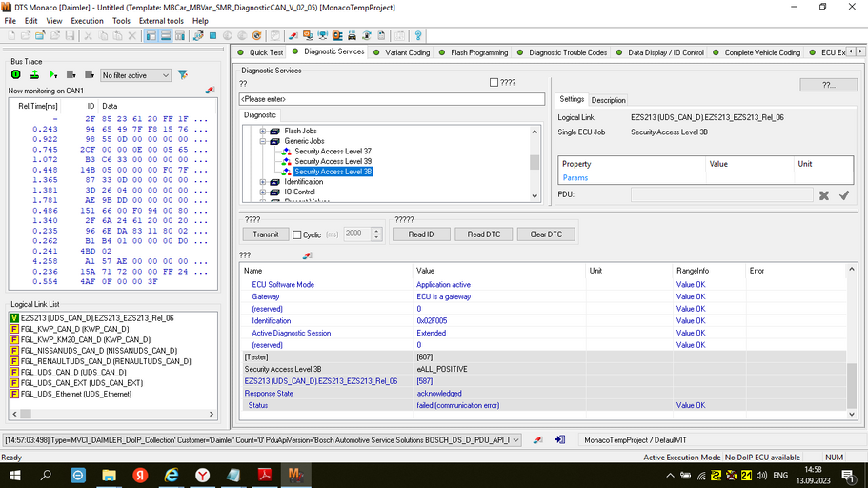Image resolution: width=868 pixels, height=488 pixels.
Task: Open the Description tab in settings pane
Action: [x=608, y=100]
